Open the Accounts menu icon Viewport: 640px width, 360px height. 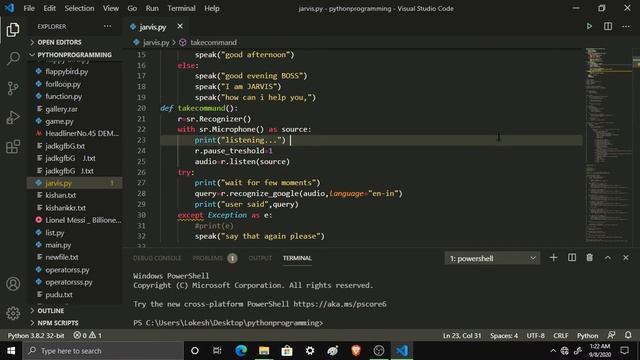pyautogui.click(x=13, y=284)
